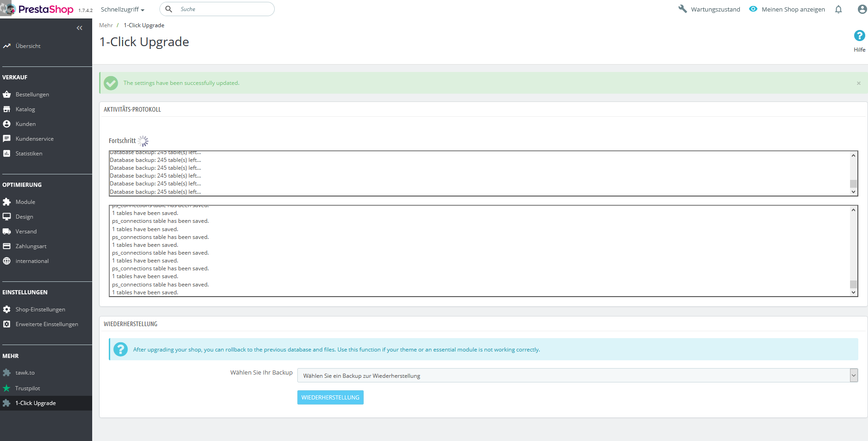The image size is (868, 441).
Task: Open the Hilfe question mark icon
Action: (859, 36)
